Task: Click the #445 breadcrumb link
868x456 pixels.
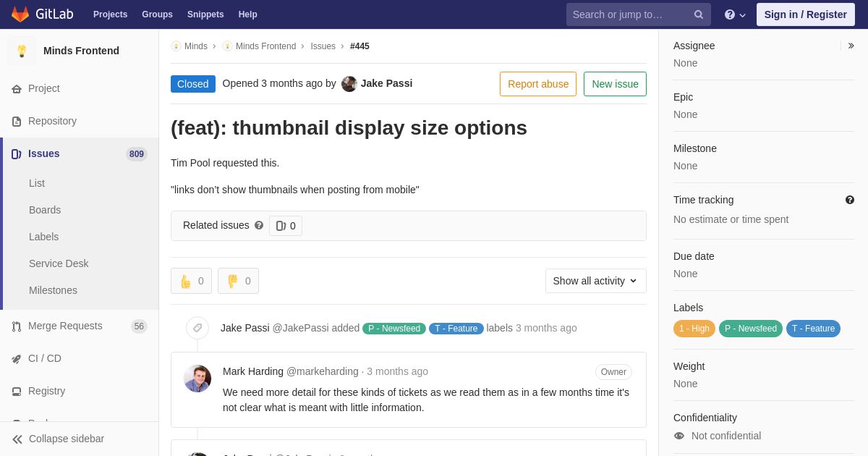Action: (x=359, y=46)
